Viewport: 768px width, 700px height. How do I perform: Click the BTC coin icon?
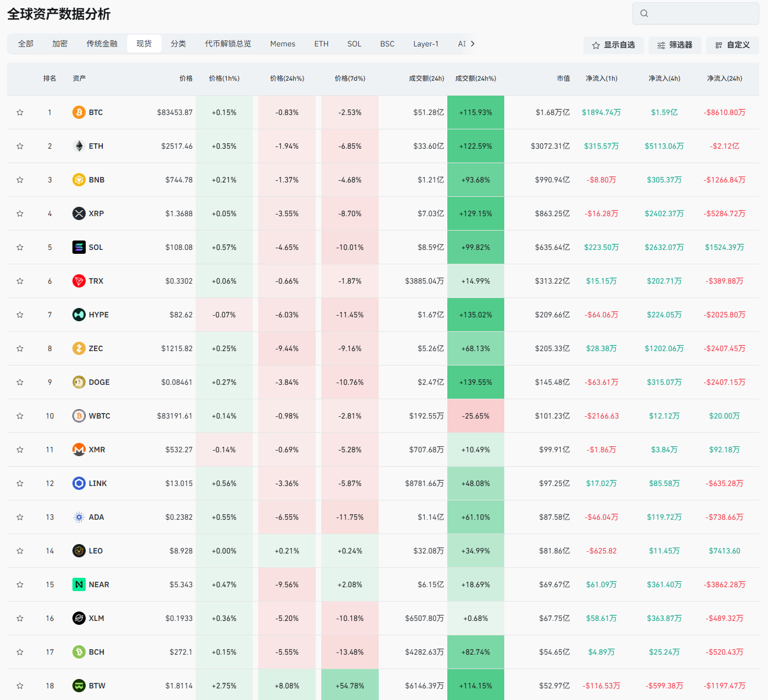(79, 112)
